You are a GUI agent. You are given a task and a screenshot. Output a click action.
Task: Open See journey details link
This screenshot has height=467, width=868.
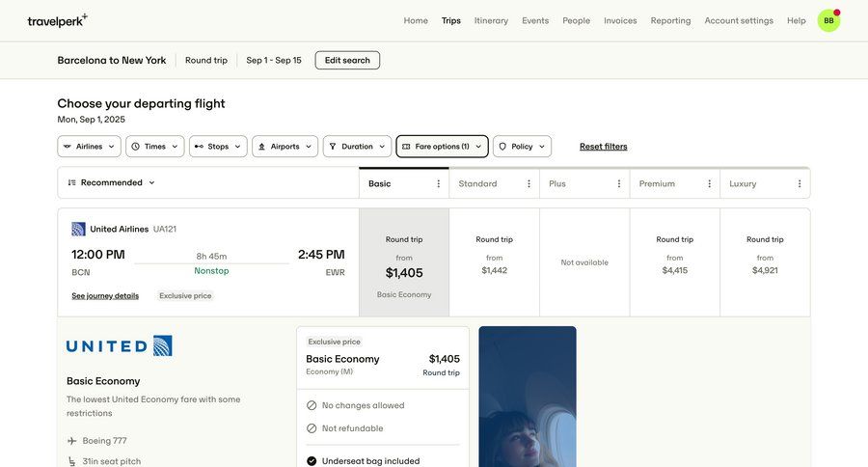[x=105, y=296]
